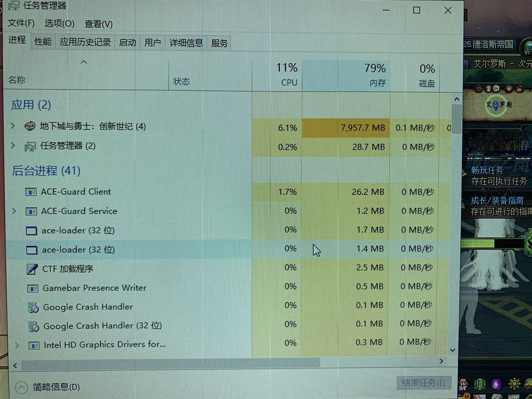Click the game's purple swirl icon

[497, 384]
